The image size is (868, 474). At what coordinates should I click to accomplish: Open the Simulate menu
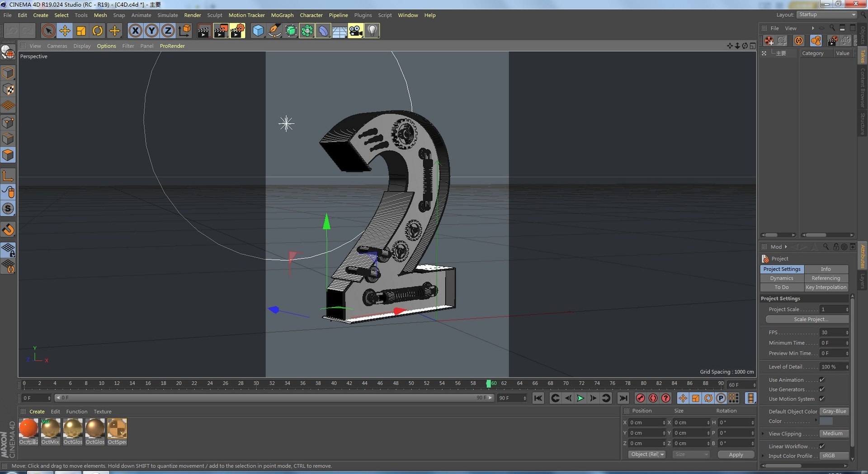coord(167,15)
